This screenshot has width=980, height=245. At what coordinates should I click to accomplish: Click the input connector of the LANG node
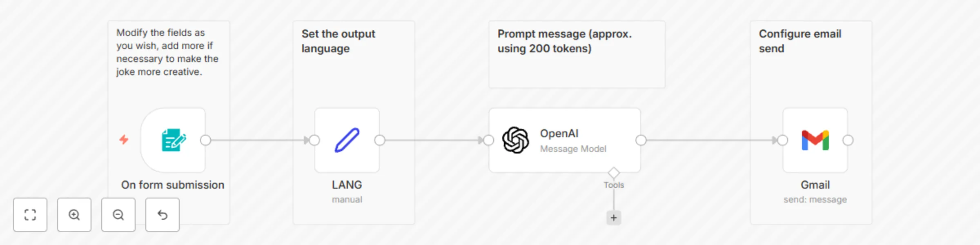pos(314,140)
